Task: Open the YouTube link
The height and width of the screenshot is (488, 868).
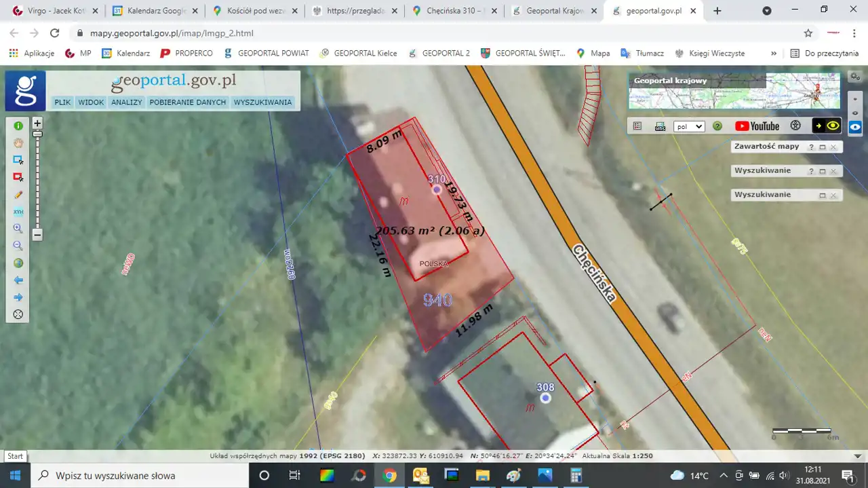Action: 757,126
